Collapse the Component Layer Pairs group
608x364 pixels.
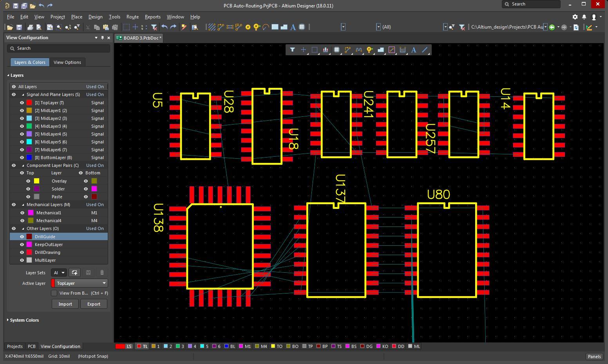23,165
